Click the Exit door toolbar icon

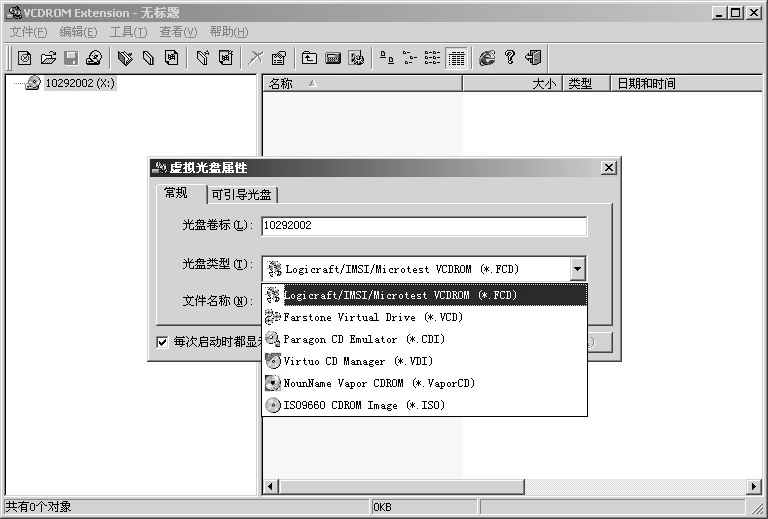tap(533, 58)
